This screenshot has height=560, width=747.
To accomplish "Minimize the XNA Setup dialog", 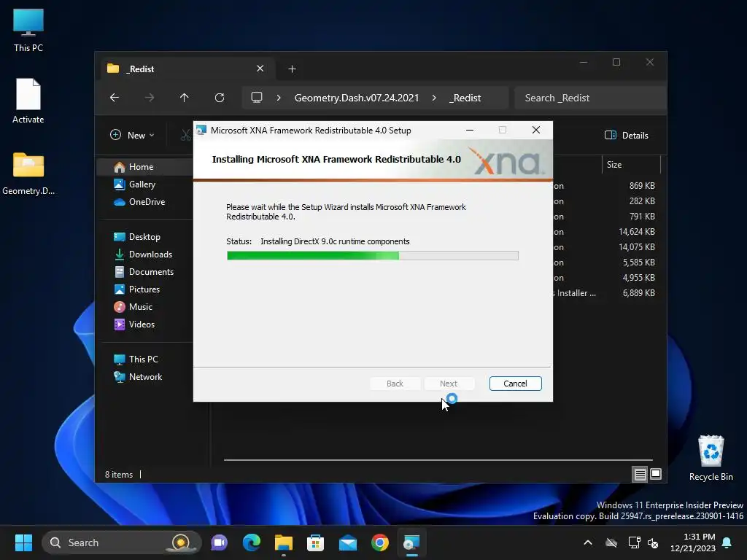I will click(470, 130).
